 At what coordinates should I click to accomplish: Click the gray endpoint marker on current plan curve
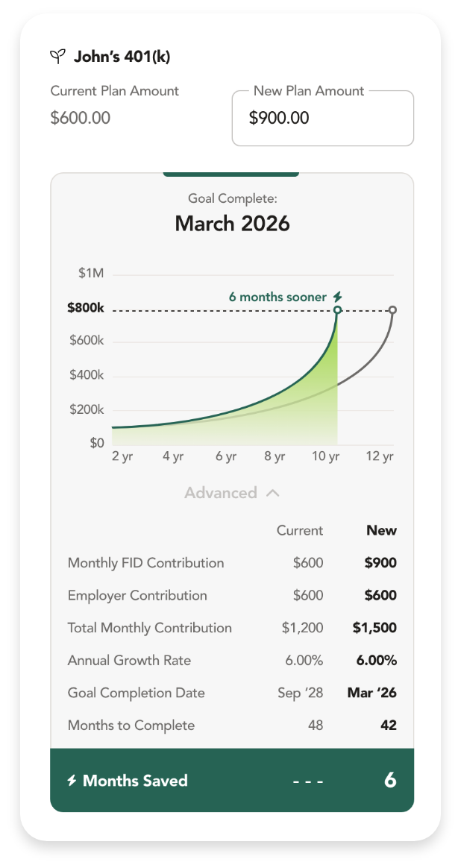(x=392, y=309)
